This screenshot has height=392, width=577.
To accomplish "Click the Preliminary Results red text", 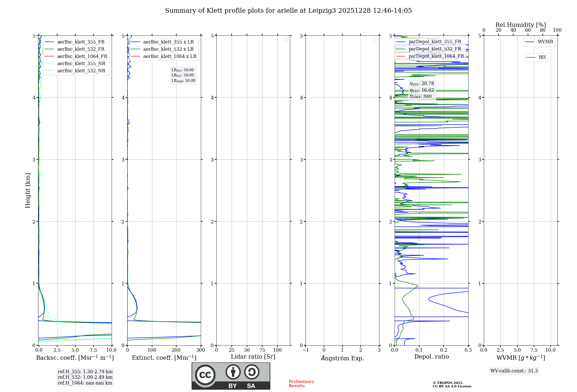I will (x=301, y=384).
